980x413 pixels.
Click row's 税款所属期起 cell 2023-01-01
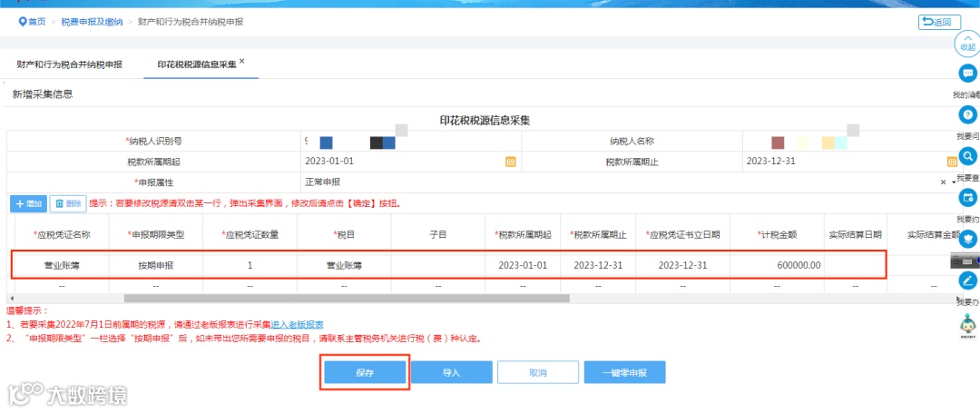(523, 265)
